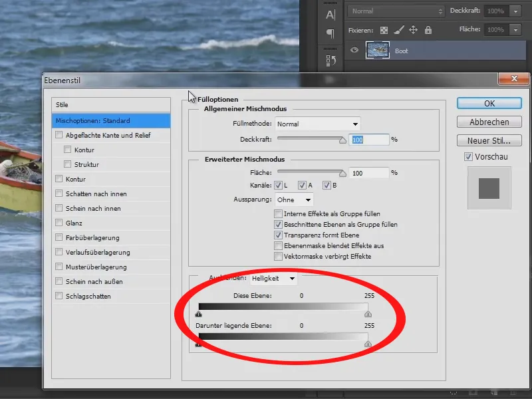Toggle Vorschau checkbox
This screenshot has width=532, height=399.
468,157
